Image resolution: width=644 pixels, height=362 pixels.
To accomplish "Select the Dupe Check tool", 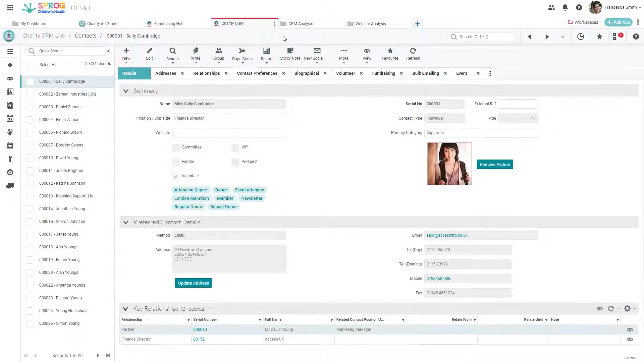I will pyautogui.click(x=242, y=54).
